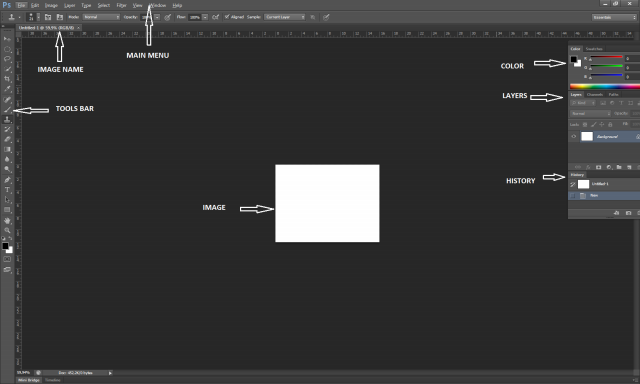Toggle Lock image pixels brush icon

(593, 124)
